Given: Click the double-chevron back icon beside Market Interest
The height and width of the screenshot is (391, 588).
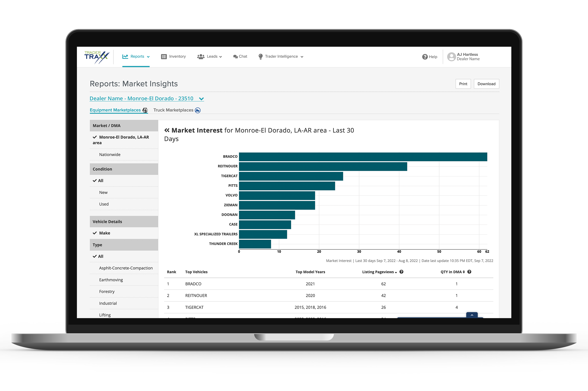Looking at the screenshot, I should tap(167, 130).
